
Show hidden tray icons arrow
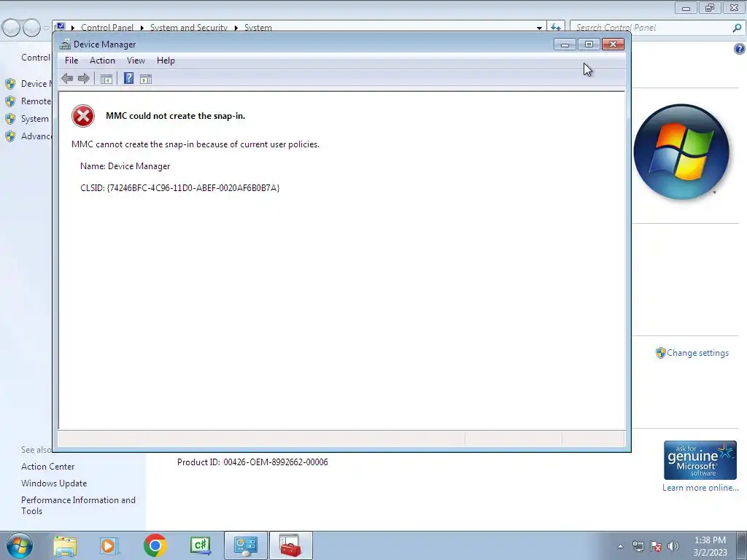(x=620, y=546)
